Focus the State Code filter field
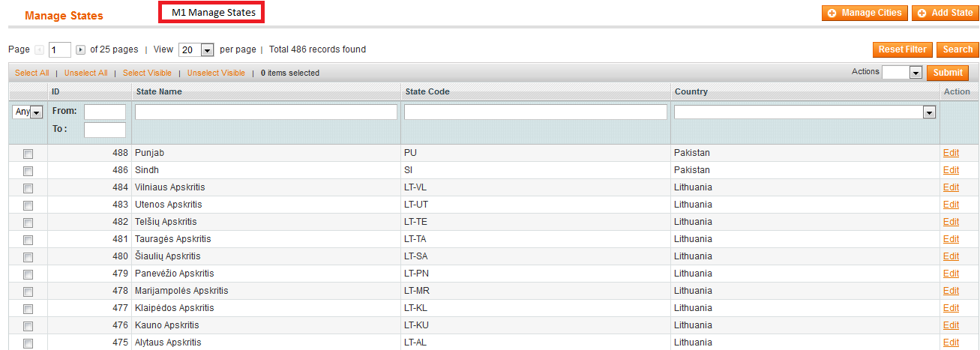Screen dimensions: 980x350 (x=535, y=112)
